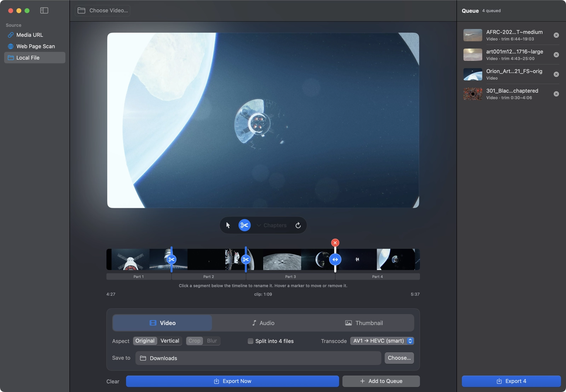This screenshot has height=392, width=566.
Task: Rename the Part 3 segment
Action: [290, 277]
